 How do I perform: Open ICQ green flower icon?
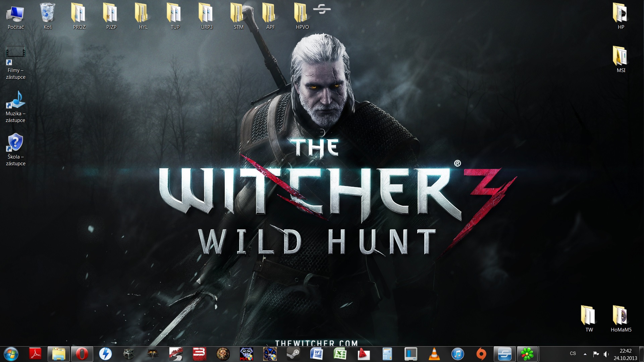pos(527,354)
